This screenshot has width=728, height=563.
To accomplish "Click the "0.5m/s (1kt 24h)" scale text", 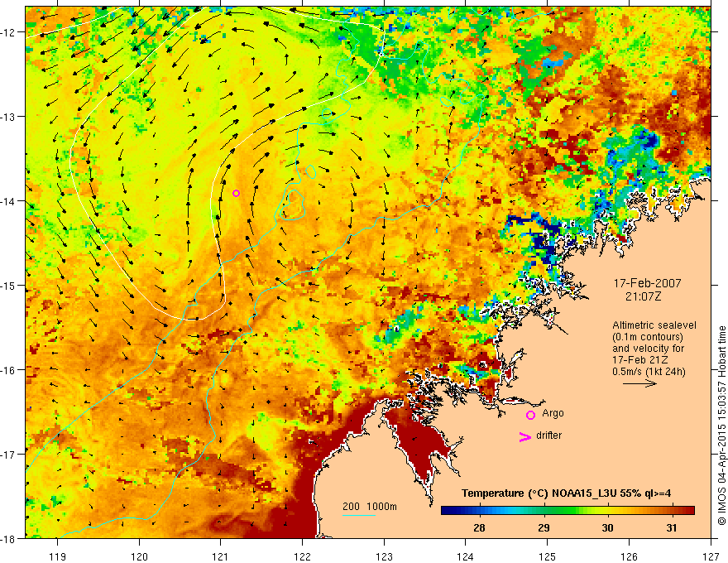I will (x=649, y=372).
